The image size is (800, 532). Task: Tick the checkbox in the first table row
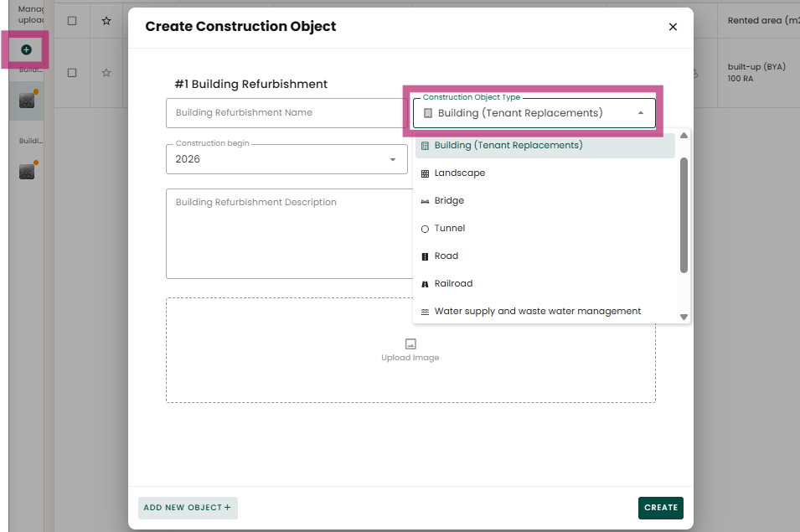72,21
